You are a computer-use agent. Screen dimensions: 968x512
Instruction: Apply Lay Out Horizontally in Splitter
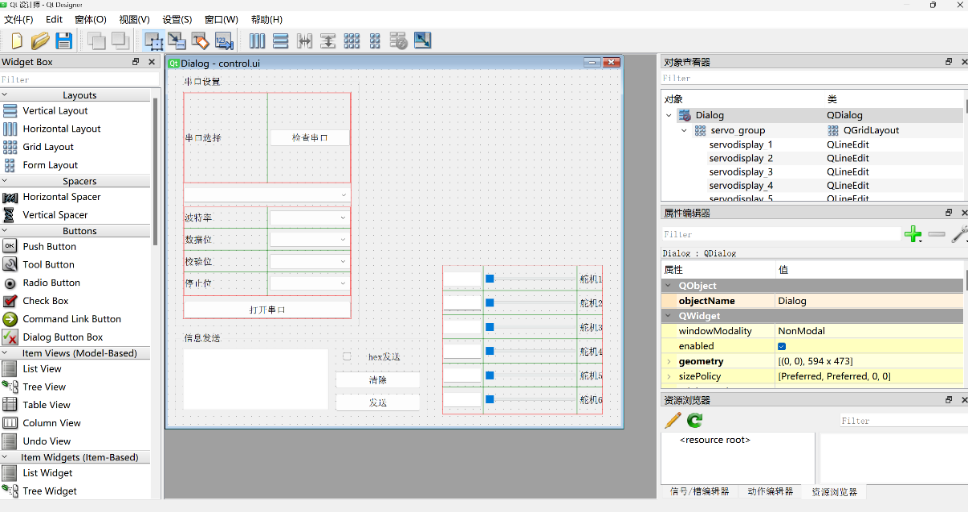(304, 41)
